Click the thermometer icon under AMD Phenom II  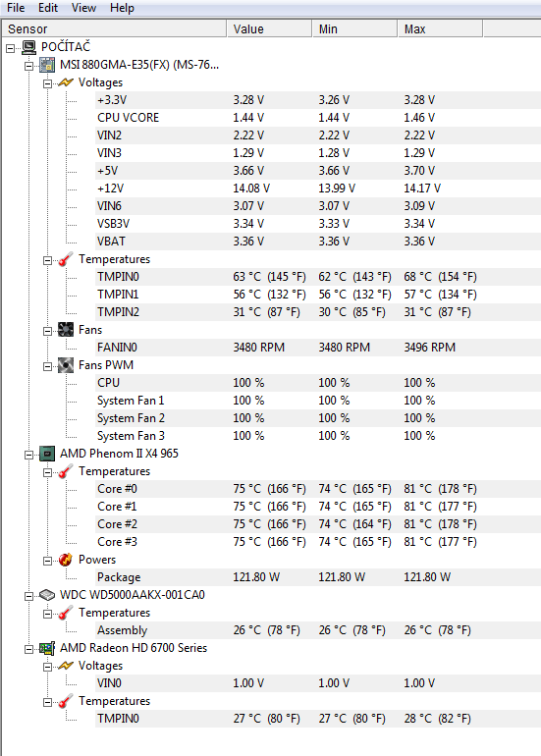point(66,471)
